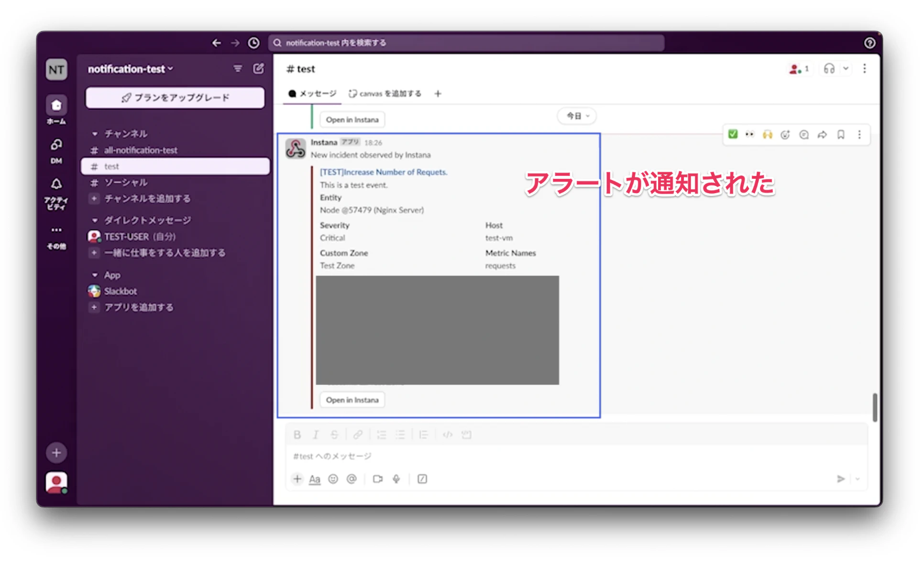Screen dimensions: 924x568
Task: Open the history clock icon
Action: 253,43
